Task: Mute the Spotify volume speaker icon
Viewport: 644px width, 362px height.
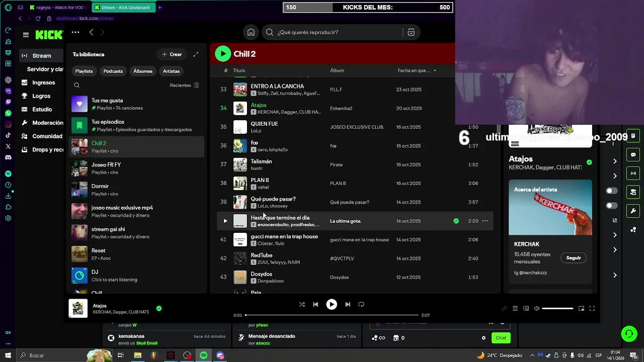Action: (x=537, y=309)
